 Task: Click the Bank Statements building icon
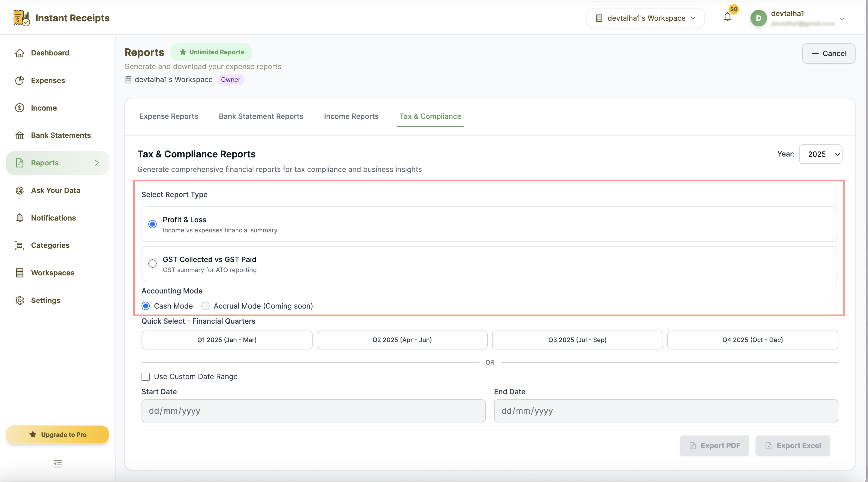(x=20, y=135)
